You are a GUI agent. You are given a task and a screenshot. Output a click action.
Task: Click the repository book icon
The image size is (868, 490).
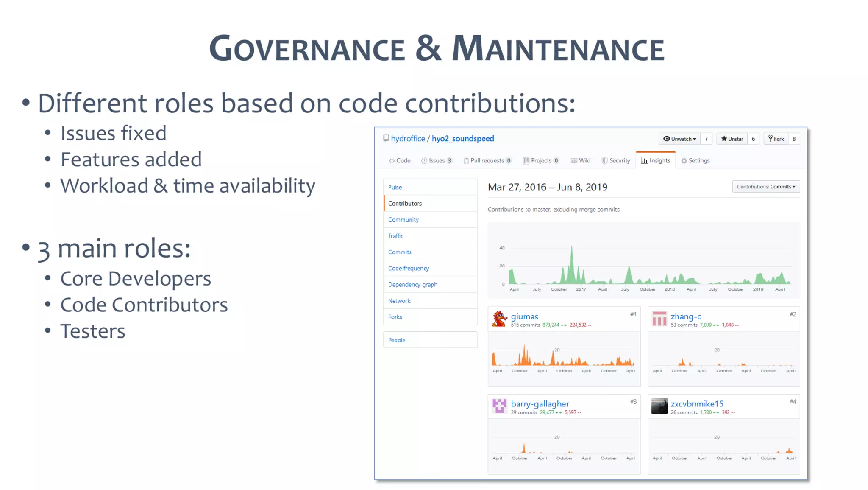[386, 138]
